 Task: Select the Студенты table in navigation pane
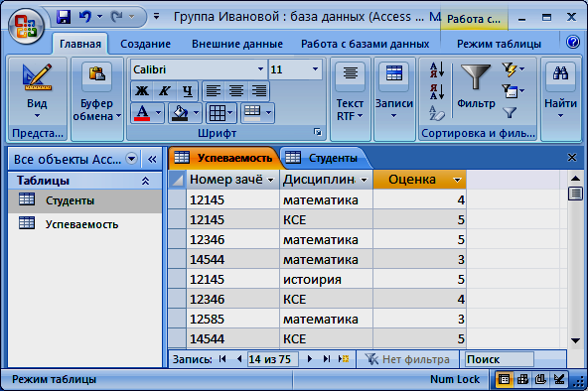pyautogui.click(x=84, y=200)
